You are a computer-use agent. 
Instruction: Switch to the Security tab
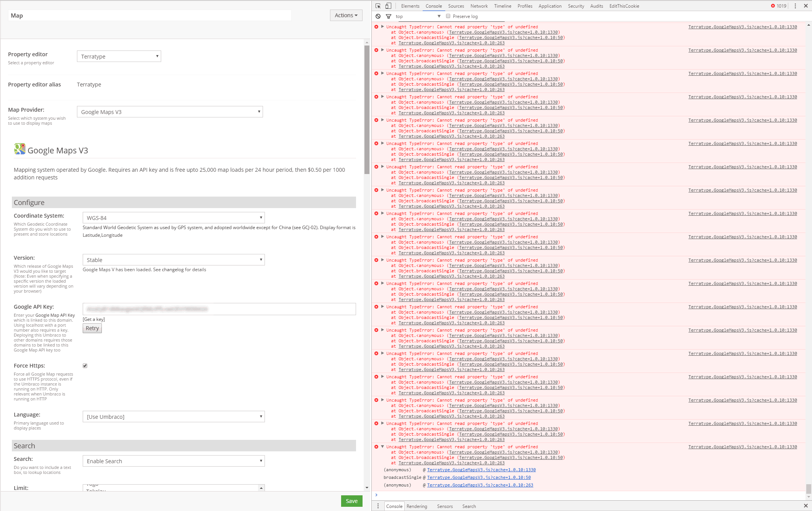click(576, 6)
